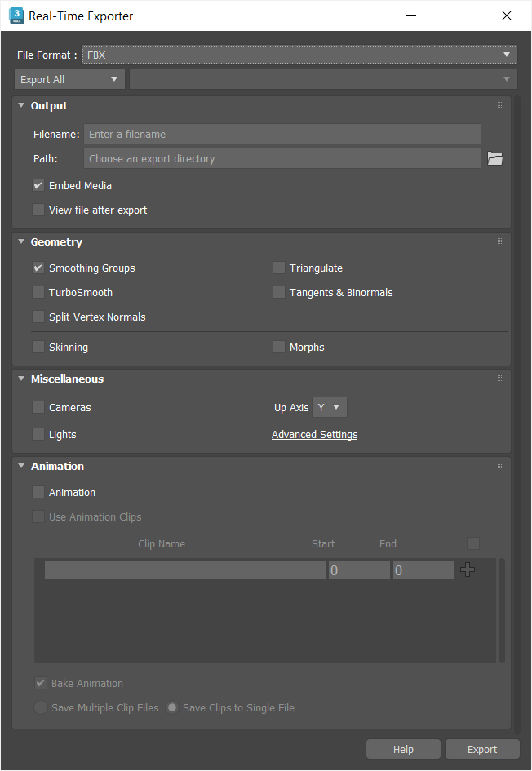Screen dimensions: 532x771
Task: Change the Up Axis dropdown value
Action: [330, 407]
